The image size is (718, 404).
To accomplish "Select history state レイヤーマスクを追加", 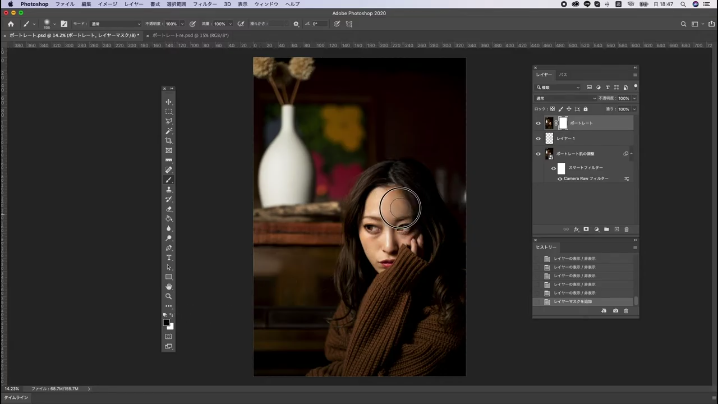I will 584,302.
